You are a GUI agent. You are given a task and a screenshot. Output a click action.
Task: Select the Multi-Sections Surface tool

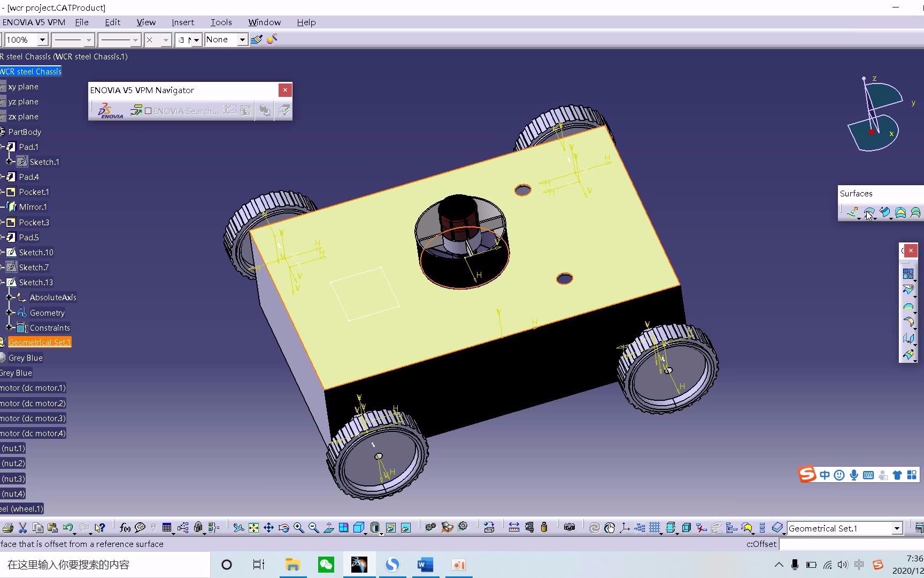[916, 212]
